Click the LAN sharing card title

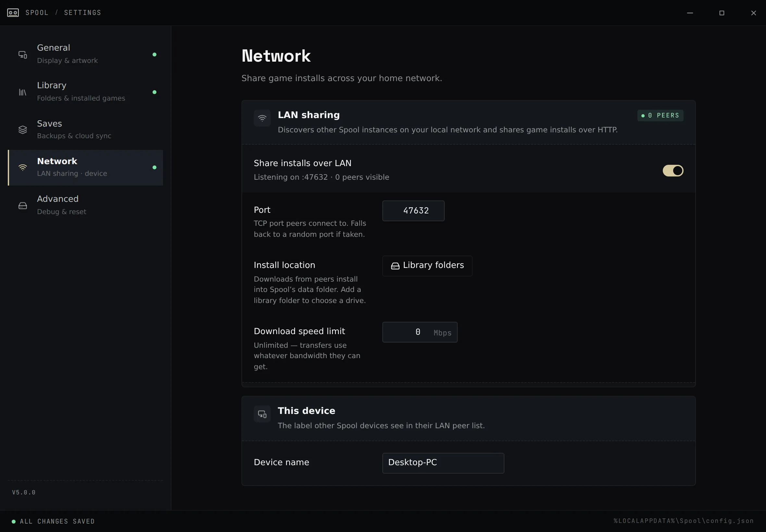coord(309,115)
